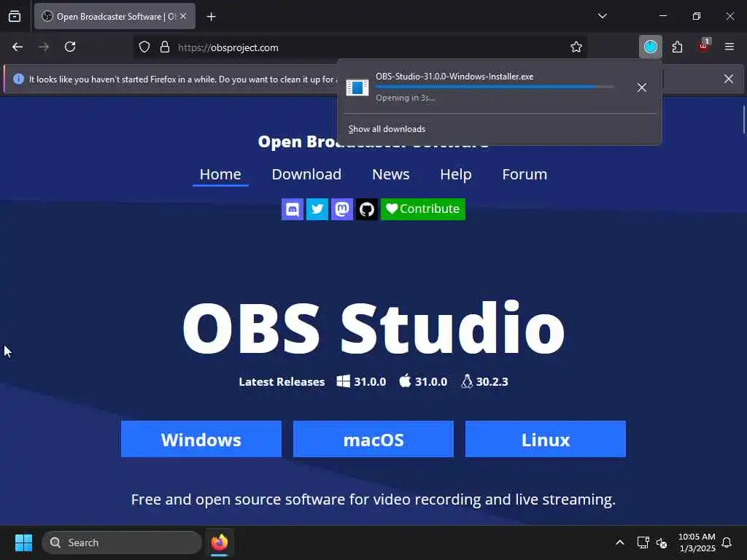The width and height of the screenshot is (747, 560).
Task: Click the Linux download button
Action: [x=546, y=439]
